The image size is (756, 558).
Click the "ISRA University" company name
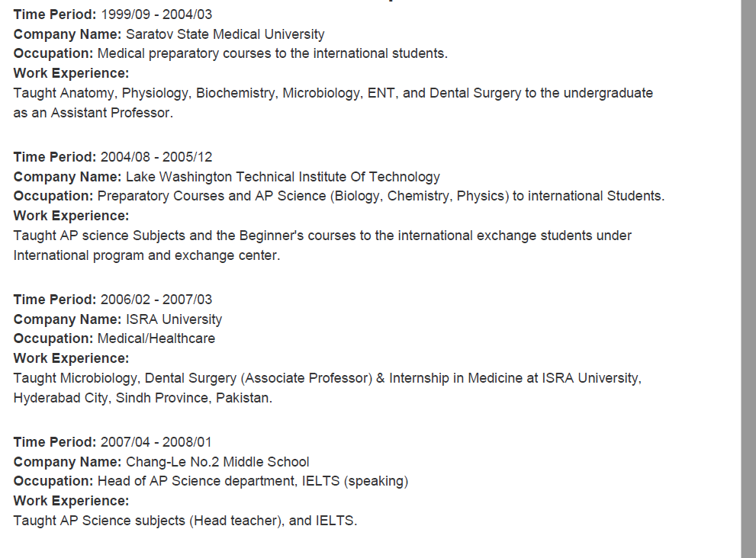(x=174, y=319)
